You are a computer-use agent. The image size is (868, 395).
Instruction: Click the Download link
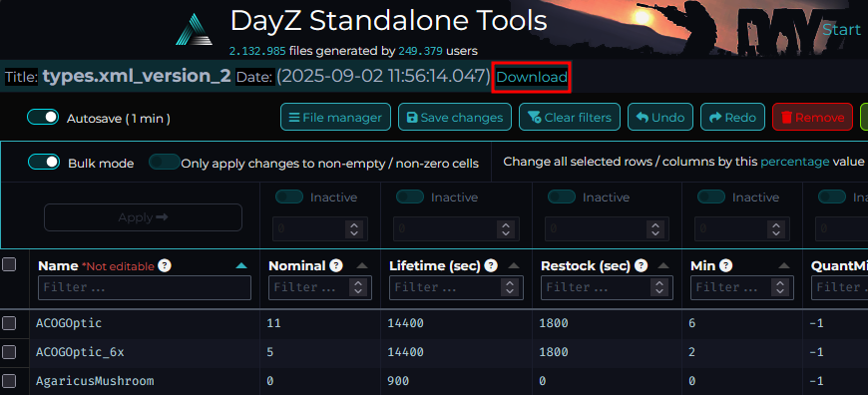point(532,77)
